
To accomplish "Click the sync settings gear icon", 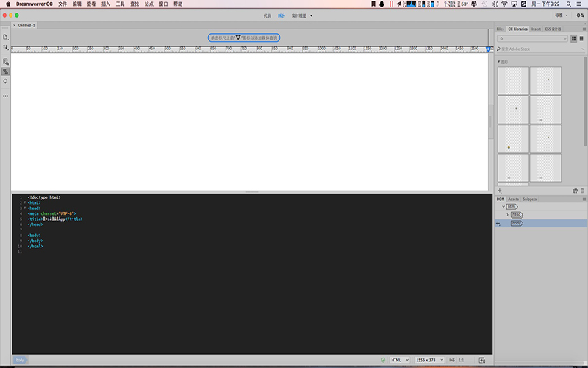I will [580, 15].
